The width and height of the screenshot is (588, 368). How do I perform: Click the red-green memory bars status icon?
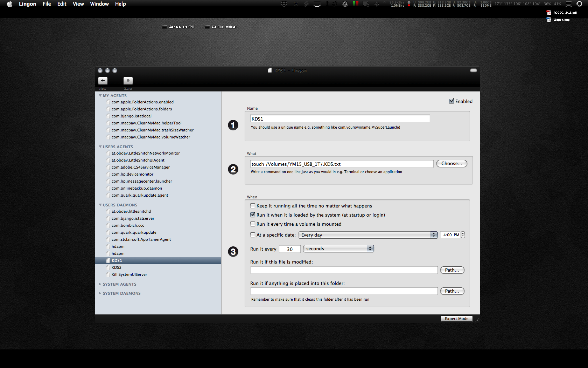point(356,4)
